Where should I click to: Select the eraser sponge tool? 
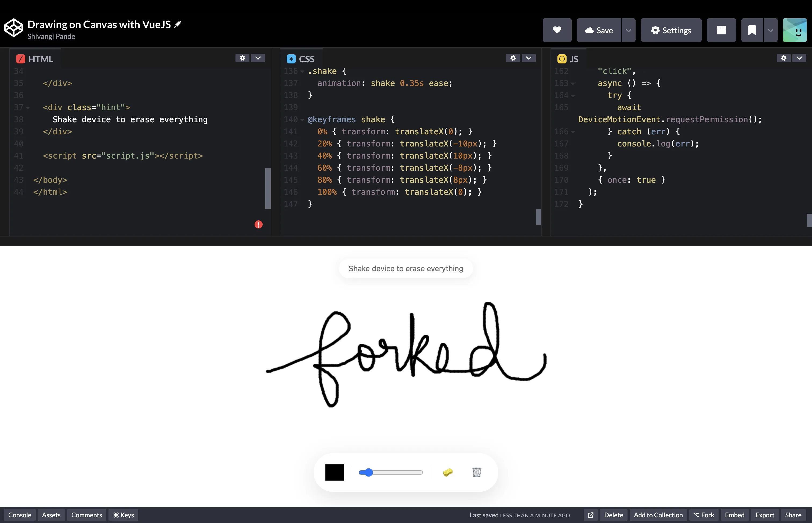[448, 472]
